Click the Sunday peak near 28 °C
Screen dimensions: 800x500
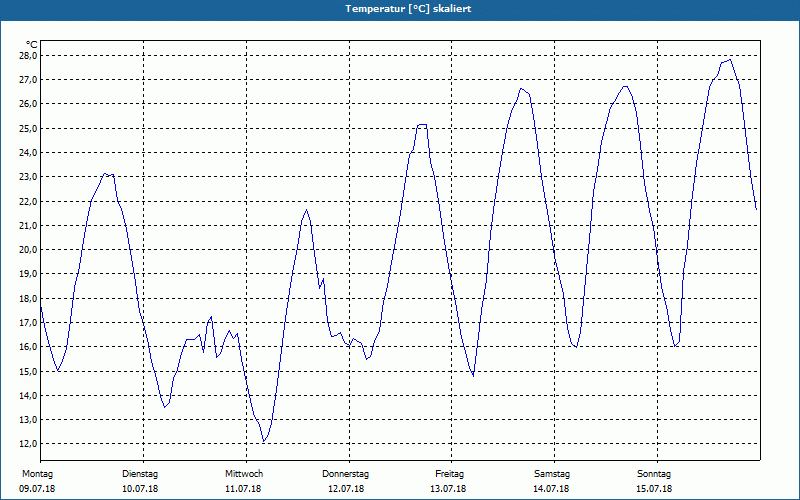click(730, 60)
